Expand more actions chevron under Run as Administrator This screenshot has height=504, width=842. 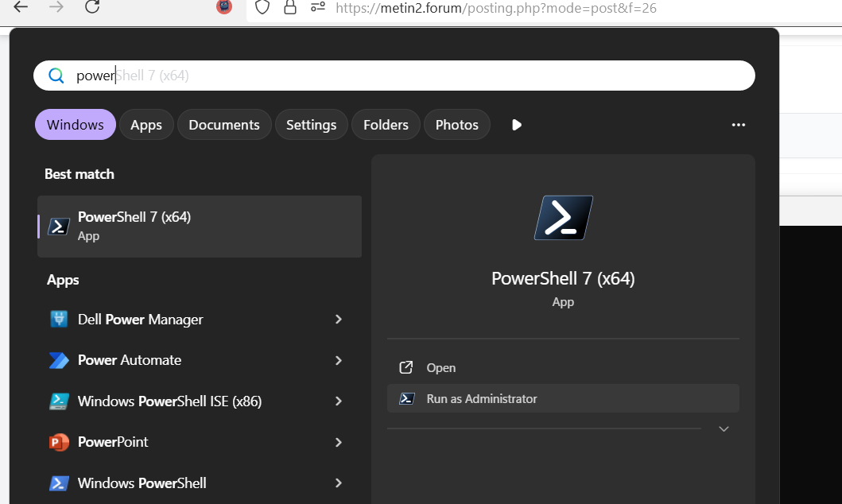coord(723,429)
